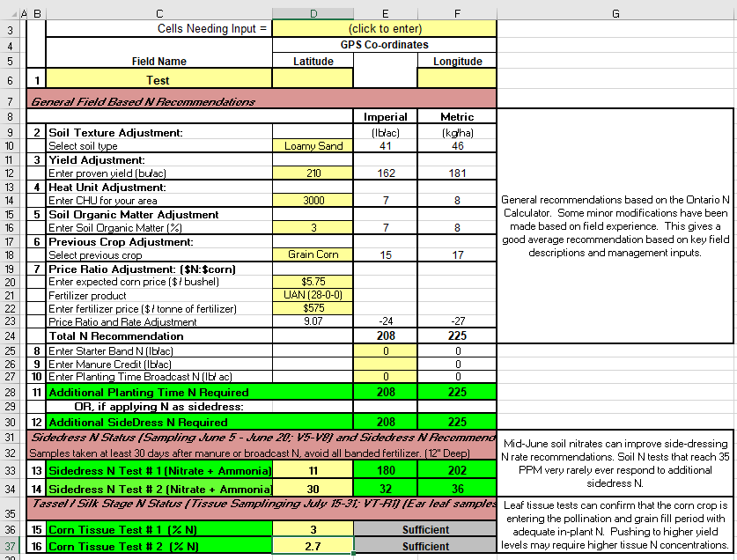Click the Field Name cell containing Test

(158, 78)
